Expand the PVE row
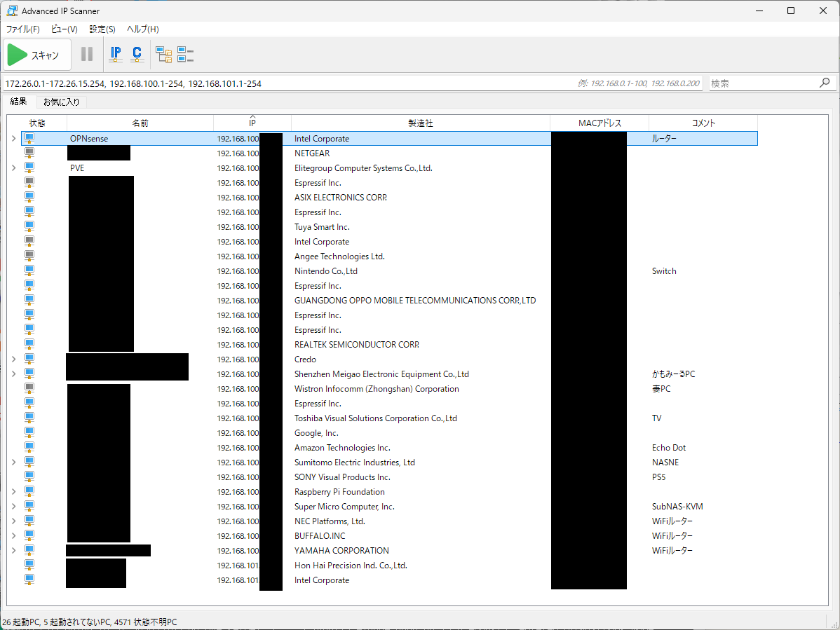 [x=14, y=168]
